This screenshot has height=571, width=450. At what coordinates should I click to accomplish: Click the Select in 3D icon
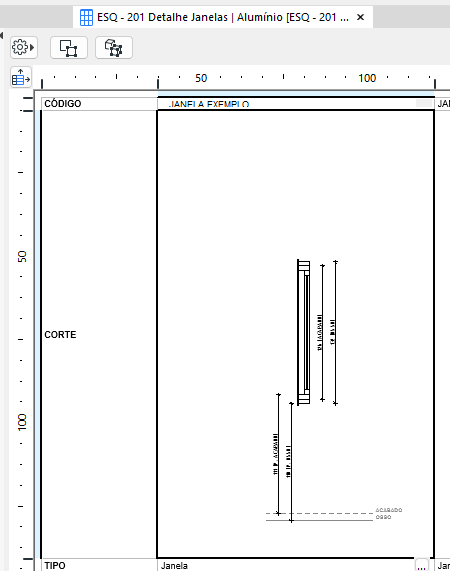pos(114,47)
